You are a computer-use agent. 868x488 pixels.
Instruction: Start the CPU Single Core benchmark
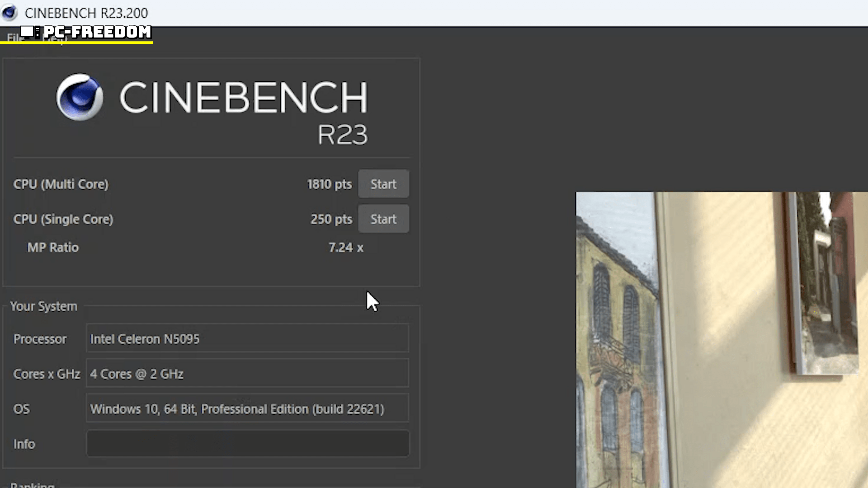pyautogui.click(x=383, y=219)
